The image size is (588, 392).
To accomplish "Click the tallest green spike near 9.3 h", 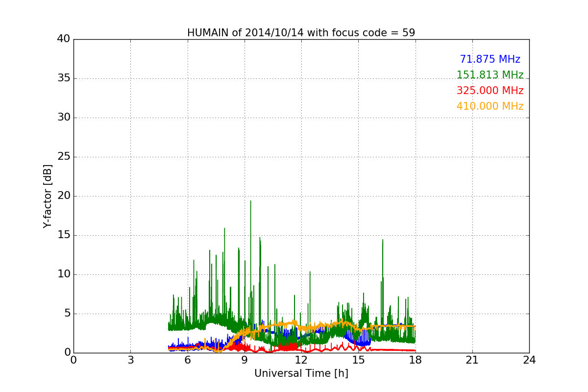I will [250, 201].
